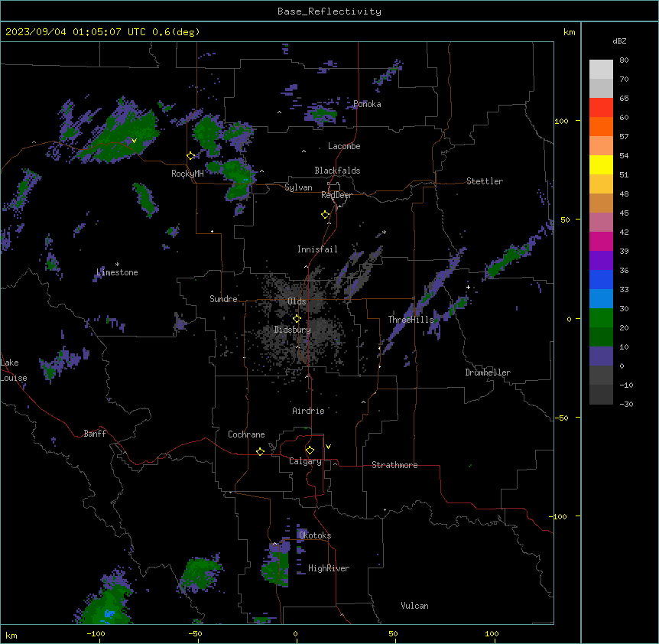Select the light blue 30-33 dBZ swatch
The height and width of the screenshot is (644, 659).
click(601, 299)
